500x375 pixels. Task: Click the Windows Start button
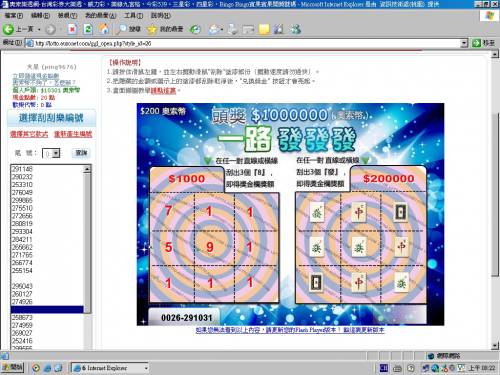[13, 367]
